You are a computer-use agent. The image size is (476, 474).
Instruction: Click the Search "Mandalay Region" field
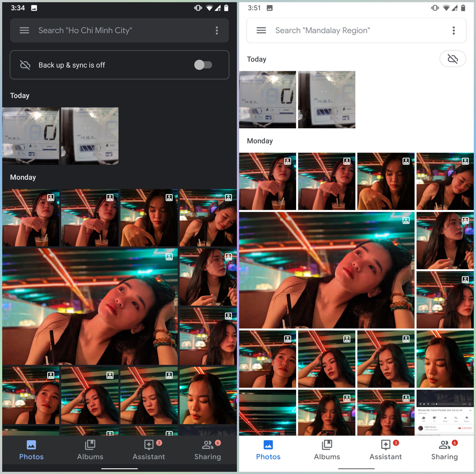tap(356, 30)
